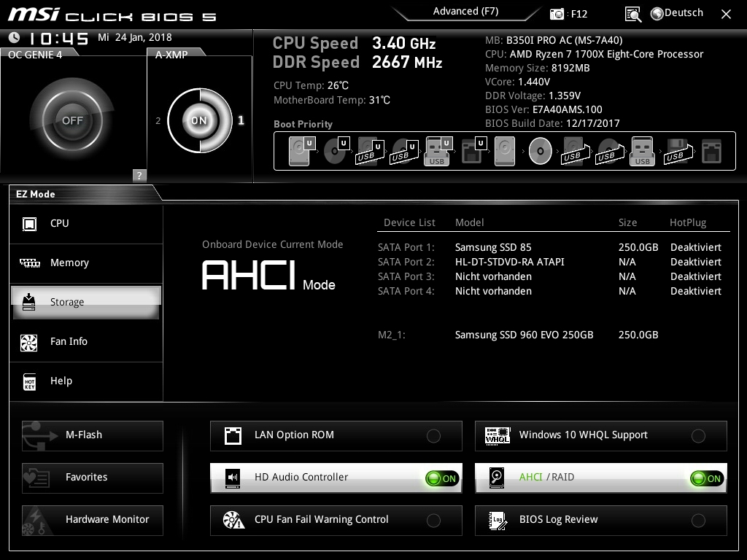Screen dimensions: 747x560
Task: Select the legacy network boot icon at the end
Action: click(x=711, y=151)
